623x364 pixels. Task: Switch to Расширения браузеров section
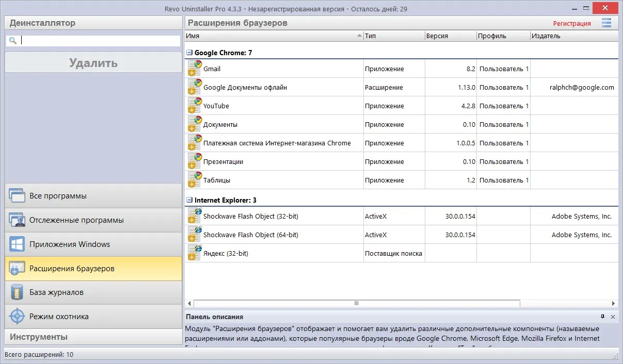click(93, 269)
